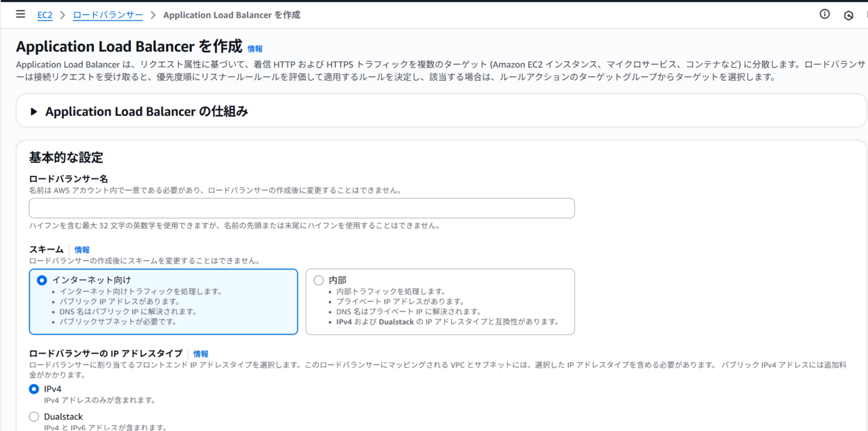Open 情報 link next to スキーム

82,250
